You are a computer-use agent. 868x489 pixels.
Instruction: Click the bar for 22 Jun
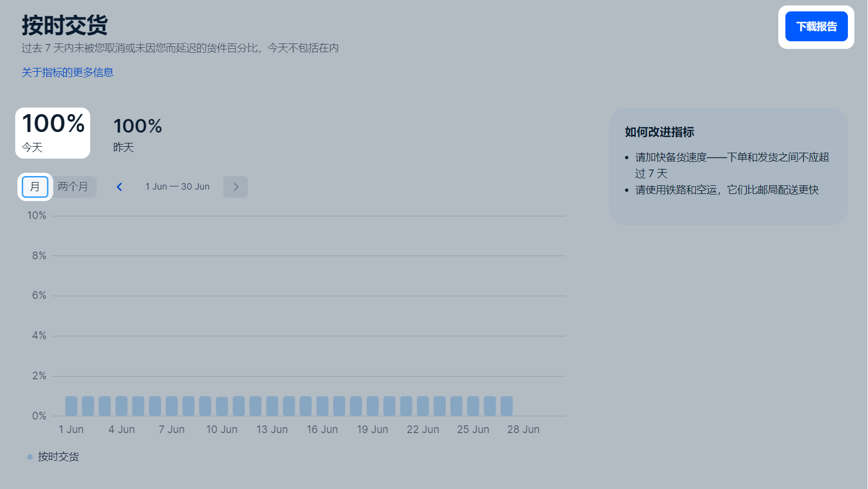tap(423, 406)
